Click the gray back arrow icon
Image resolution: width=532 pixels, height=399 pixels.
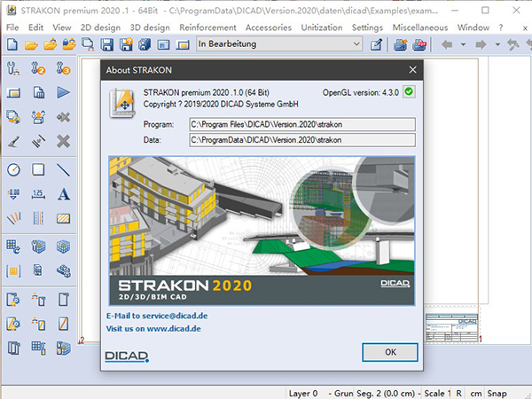[x=447, y=44]
